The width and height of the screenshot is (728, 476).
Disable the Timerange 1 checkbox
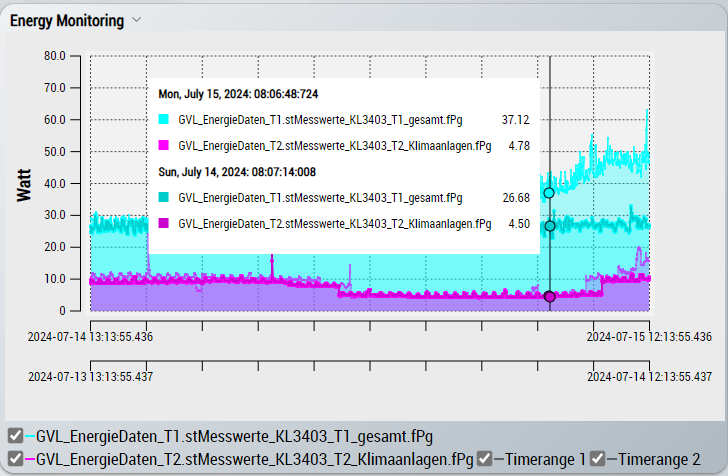pyautogui.click(x=485, y=458)
